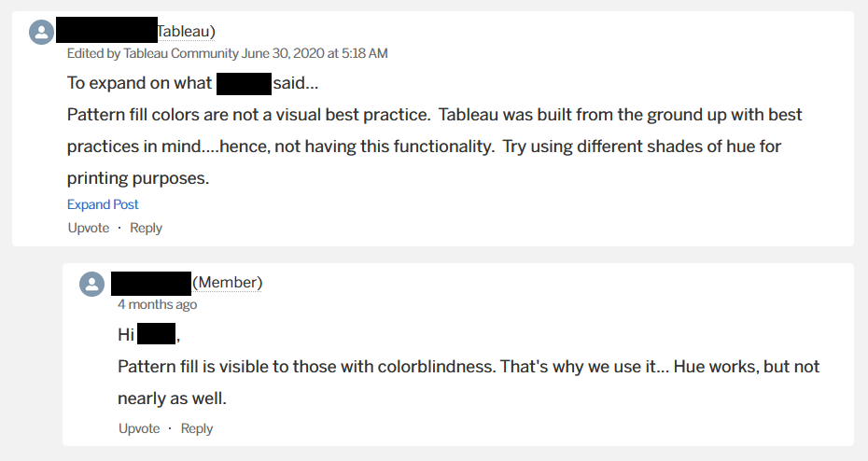Select the 'To expand on what' line

pyautogui.click(x=192, y=83)
